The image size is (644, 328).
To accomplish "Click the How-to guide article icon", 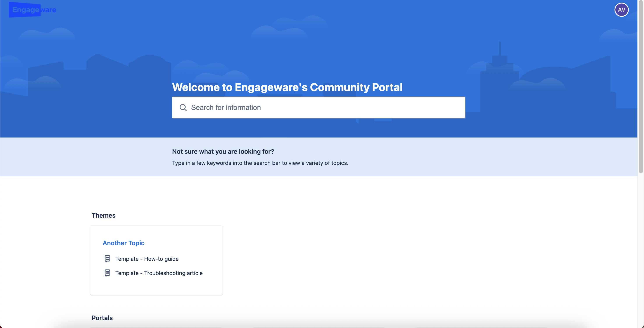I will 107,259.
